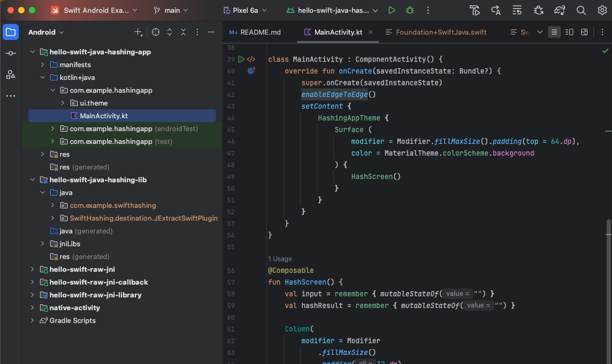Switch to the README.md tab
612x364 pixels.
click(255, 33)
